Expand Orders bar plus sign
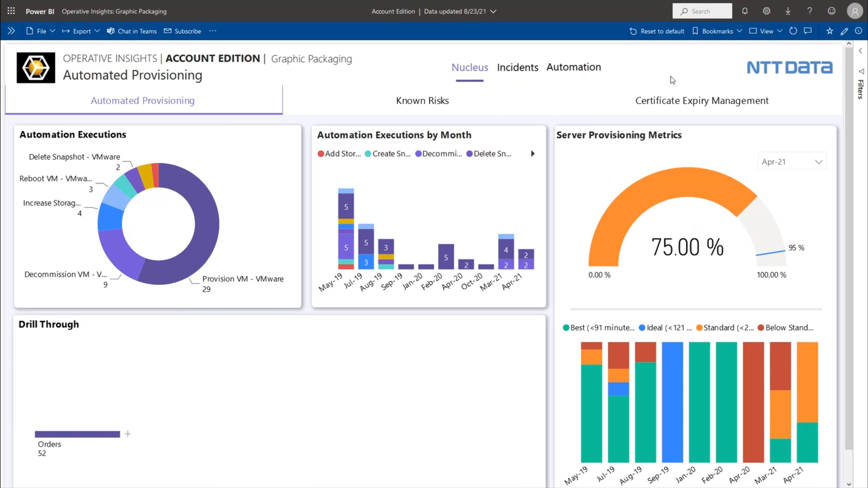Viewport: 868px width, 488px height. point(128,434)
